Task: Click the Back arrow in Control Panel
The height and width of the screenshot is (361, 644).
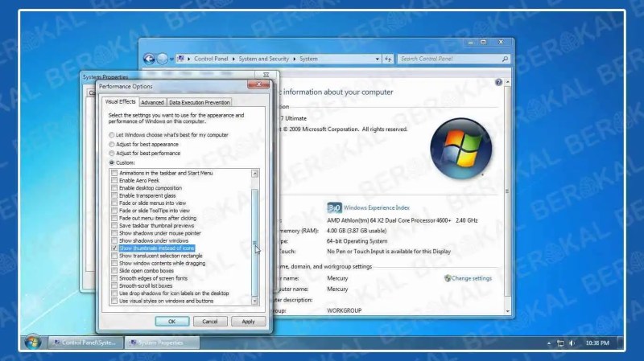Action: point(149,59)
